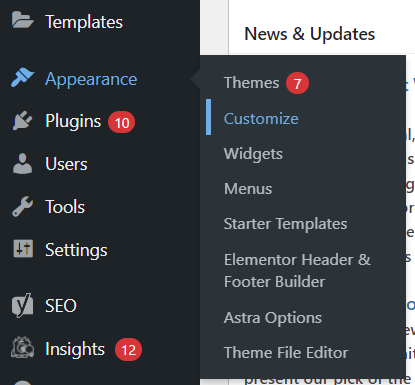The width and height of the screenshot is (415, 385).
Task: Click the Plugins update count badge 10
Action: click(121, 123)
